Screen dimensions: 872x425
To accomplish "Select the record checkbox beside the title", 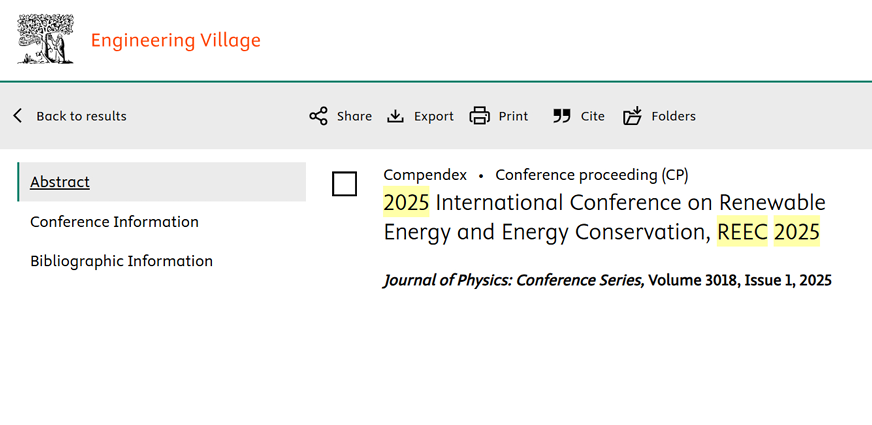I will (x=344, y=184).
